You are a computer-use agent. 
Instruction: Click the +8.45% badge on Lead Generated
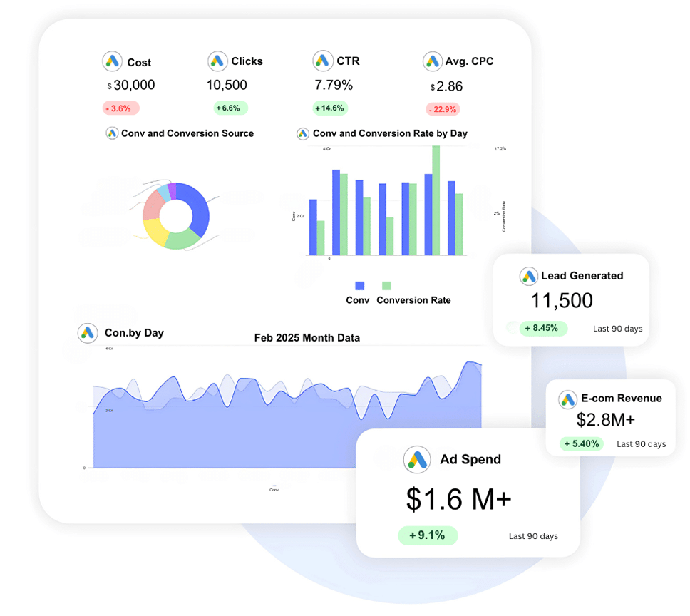(543, 328)
